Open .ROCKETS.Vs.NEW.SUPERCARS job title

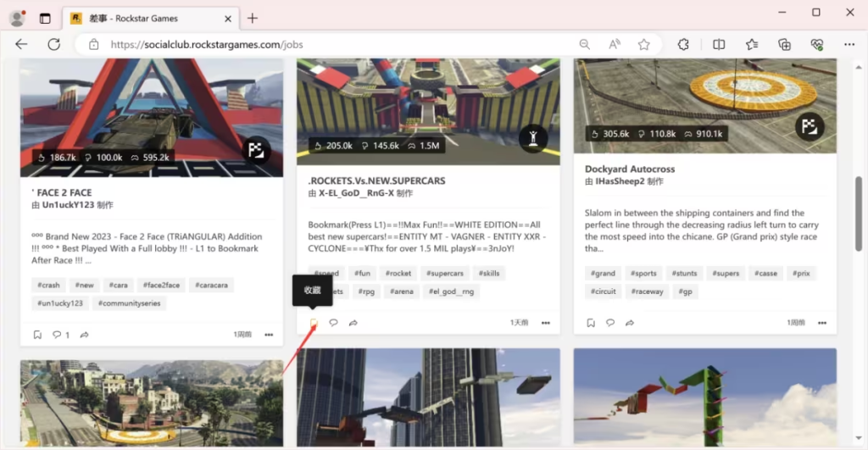[x=376, y=181]
